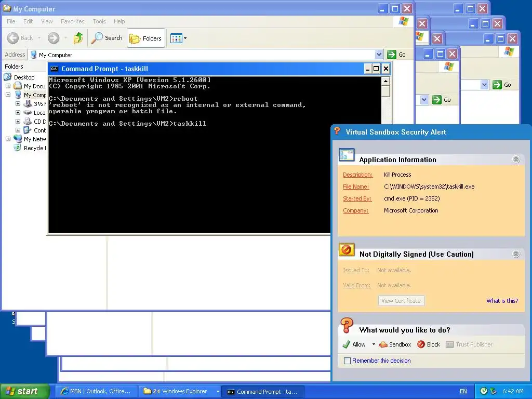Image resolution: width=532 pixels, height=399 pixels.
Task: Open the address dropdown in rightmost background window
Action: 485,85
